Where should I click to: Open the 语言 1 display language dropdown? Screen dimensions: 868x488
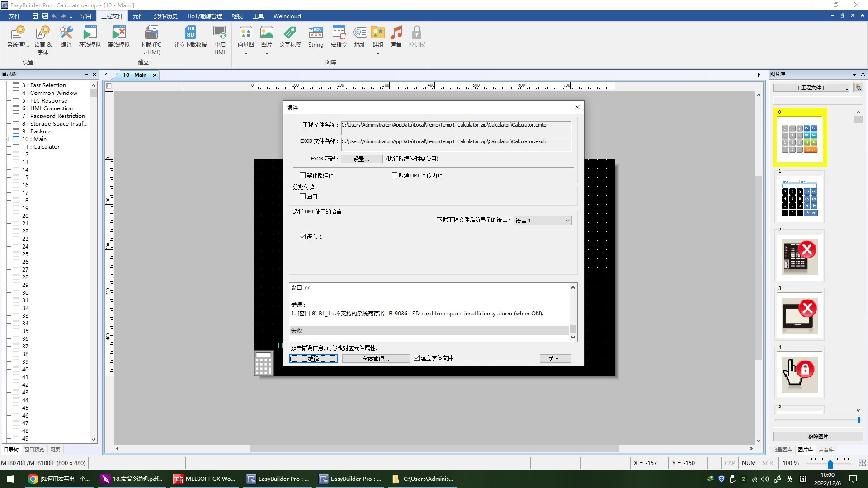[542, 221]
